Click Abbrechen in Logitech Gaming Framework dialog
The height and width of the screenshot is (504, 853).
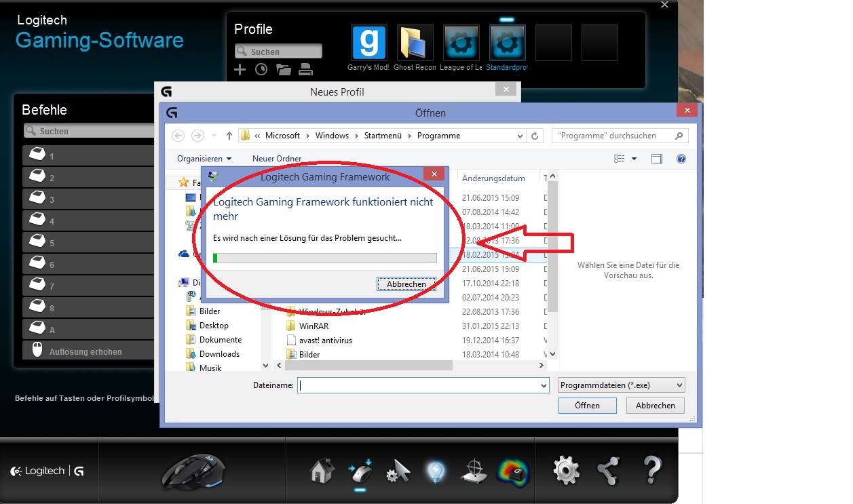[406, 284]
